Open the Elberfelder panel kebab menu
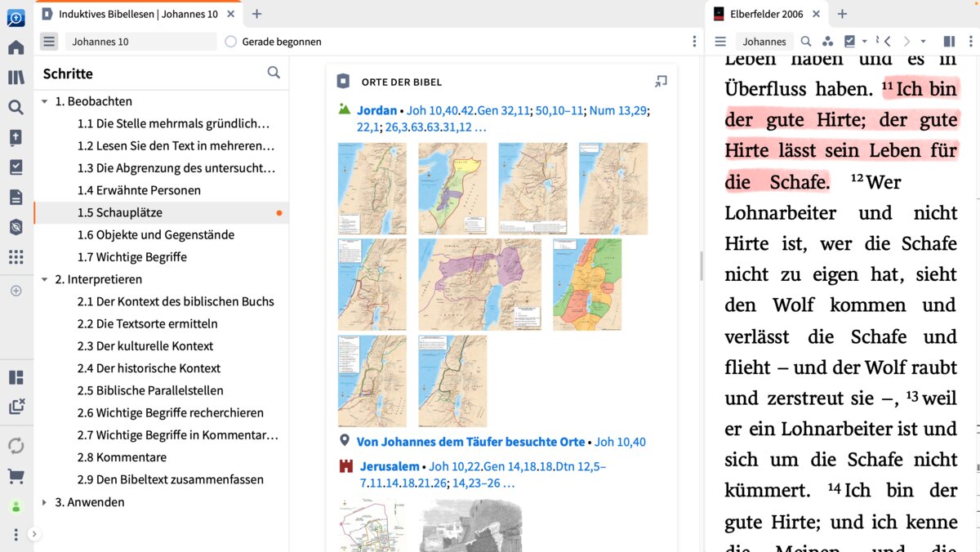 tap(969, 42)
